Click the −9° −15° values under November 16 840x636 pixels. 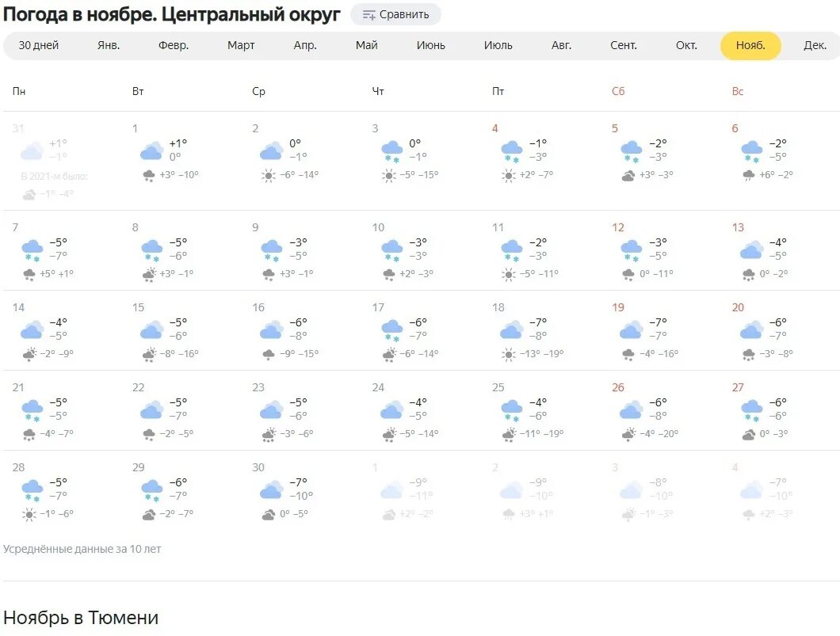coord(299,354)
